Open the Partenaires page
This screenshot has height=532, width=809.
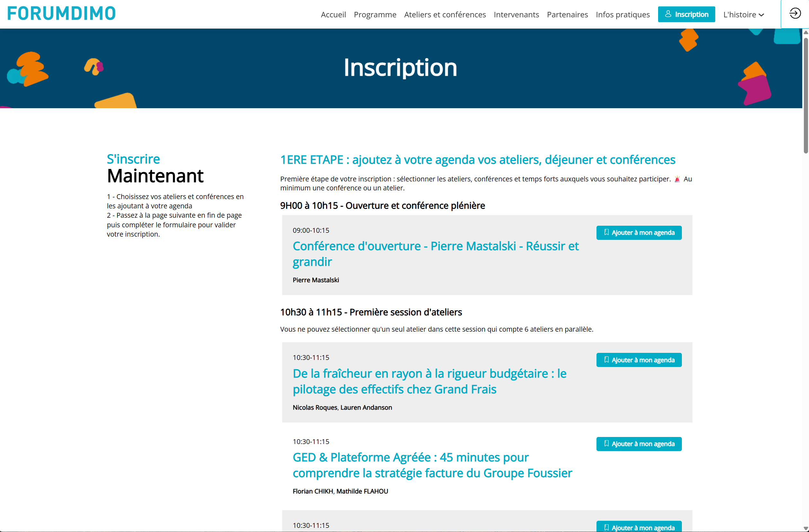coord(567,15)
